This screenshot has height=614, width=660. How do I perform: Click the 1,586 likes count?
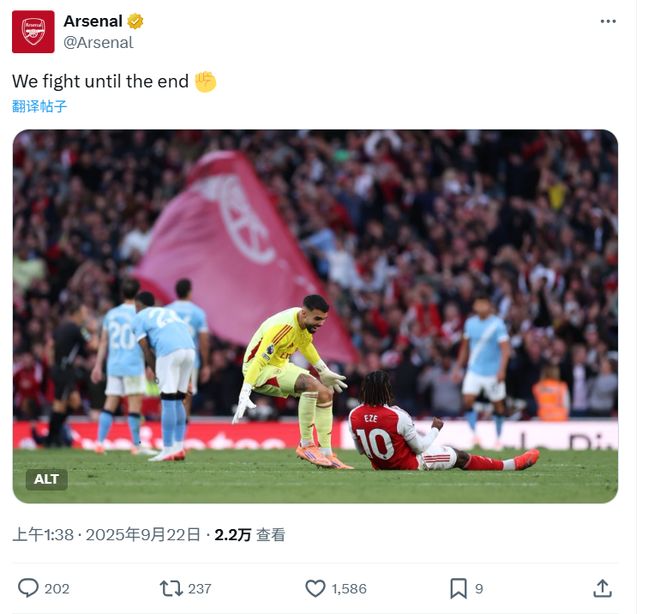pyautogui.click(x=350, y=588)
